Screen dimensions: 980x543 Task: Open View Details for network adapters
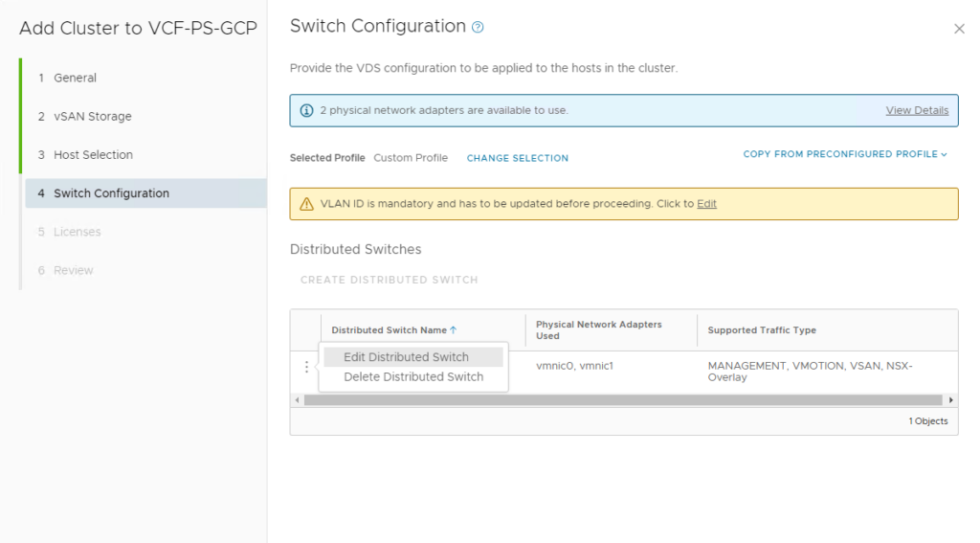point(917,110)
